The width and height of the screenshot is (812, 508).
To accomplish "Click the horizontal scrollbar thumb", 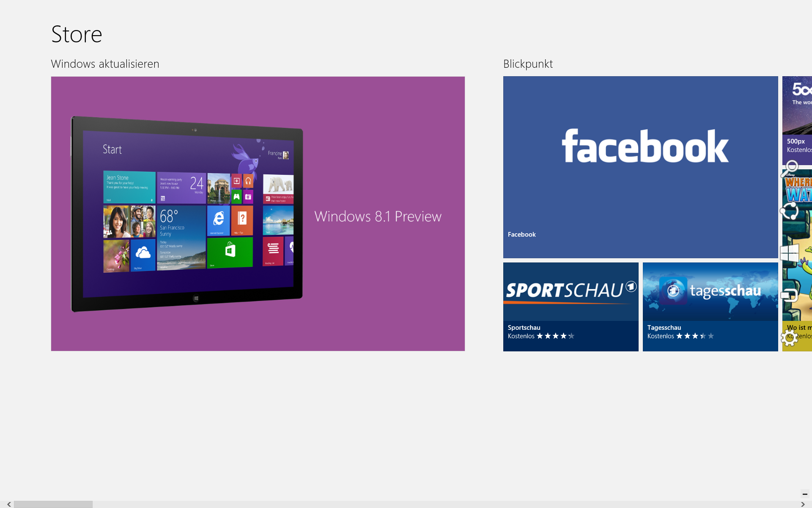I will pos(53,504).
